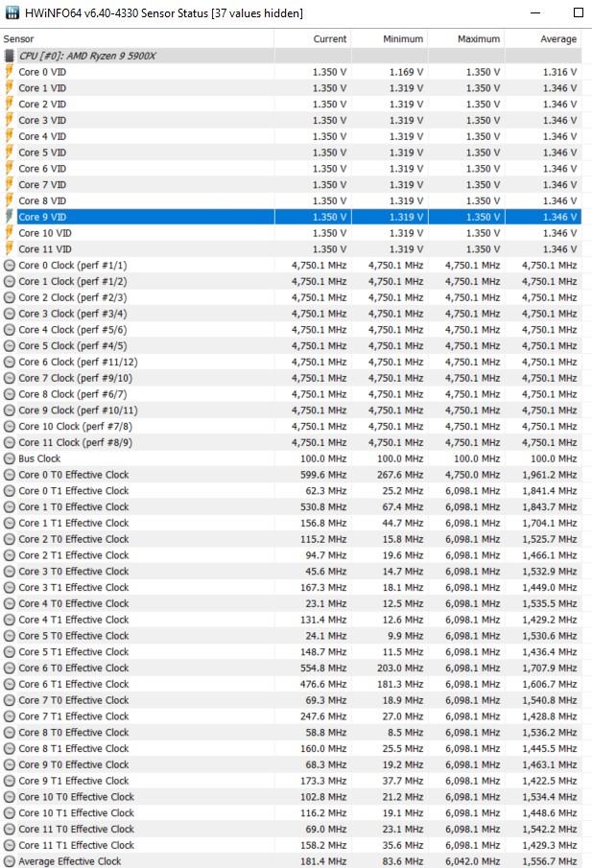Click Core 6 T0 minimum value 203.0 MHz
The width and height of the screenshot is (592, 868).
click(400, 668)
